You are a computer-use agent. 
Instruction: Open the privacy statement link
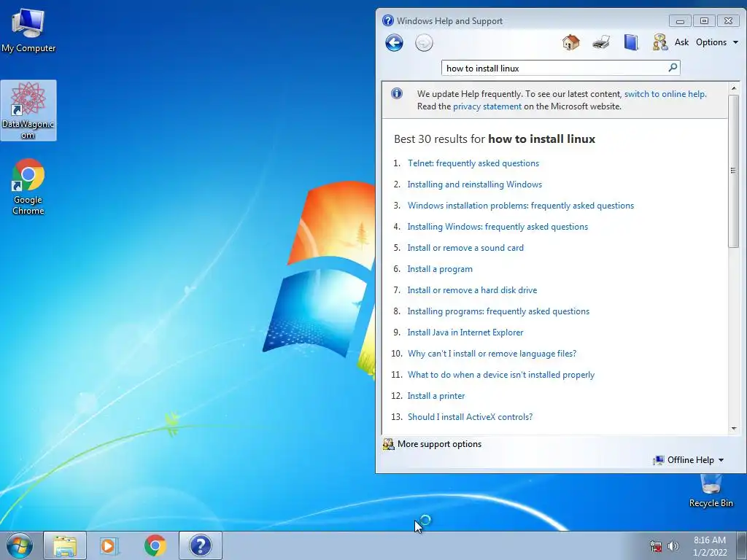coord(487,106)
